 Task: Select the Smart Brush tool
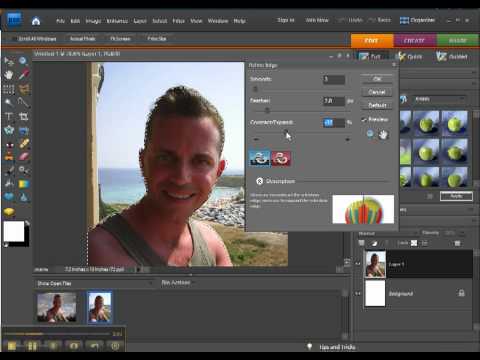pos(24,170)
